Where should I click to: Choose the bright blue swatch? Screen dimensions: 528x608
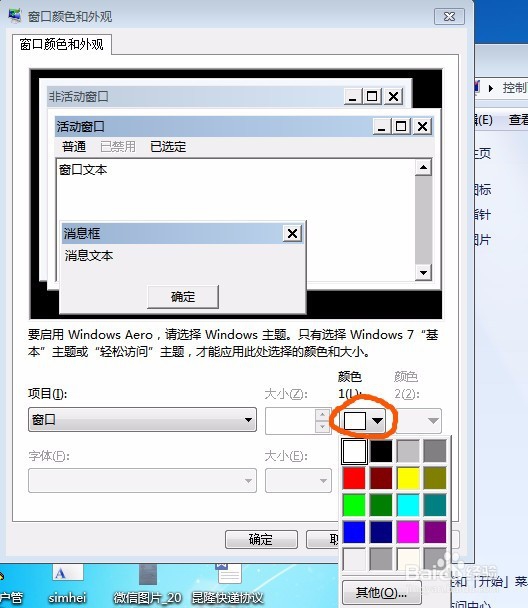354,532
